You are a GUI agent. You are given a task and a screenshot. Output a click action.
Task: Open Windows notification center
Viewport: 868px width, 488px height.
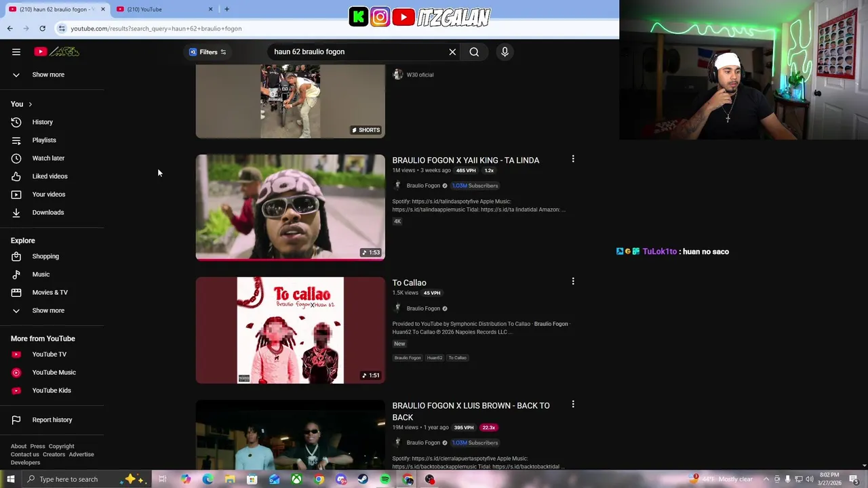(854, 479)
